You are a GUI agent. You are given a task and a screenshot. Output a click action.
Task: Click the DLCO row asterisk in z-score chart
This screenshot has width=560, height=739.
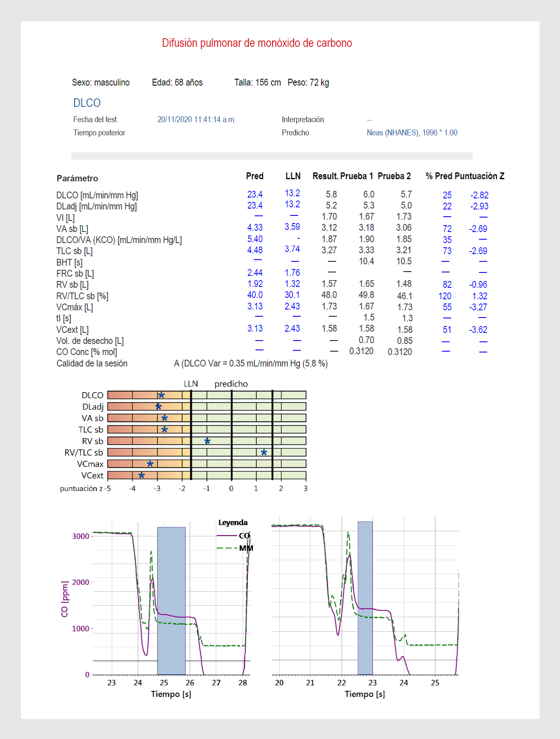(x=161, y=395)
